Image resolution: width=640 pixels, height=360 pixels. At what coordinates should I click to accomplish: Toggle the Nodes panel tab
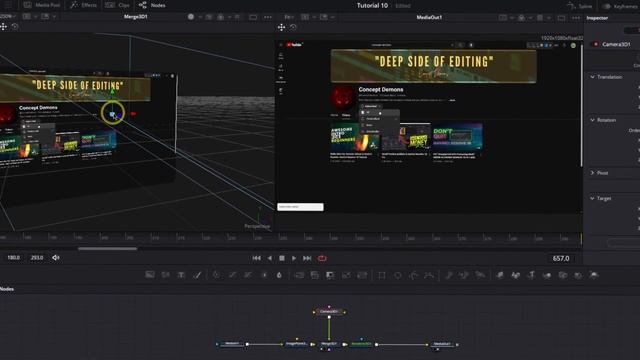(152, 5)
